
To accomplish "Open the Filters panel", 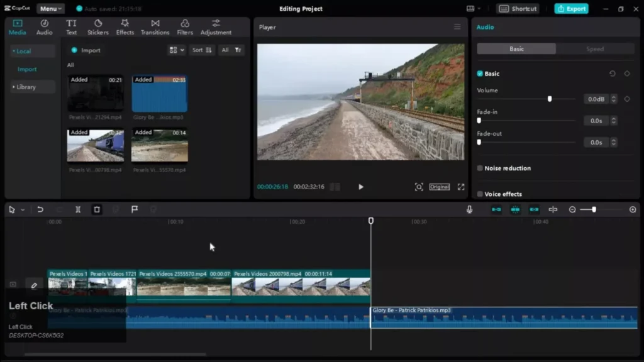I will 184,26.
